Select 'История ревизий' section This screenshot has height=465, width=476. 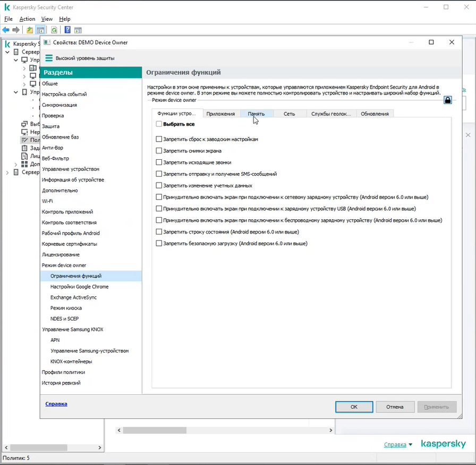coord(91,383)
